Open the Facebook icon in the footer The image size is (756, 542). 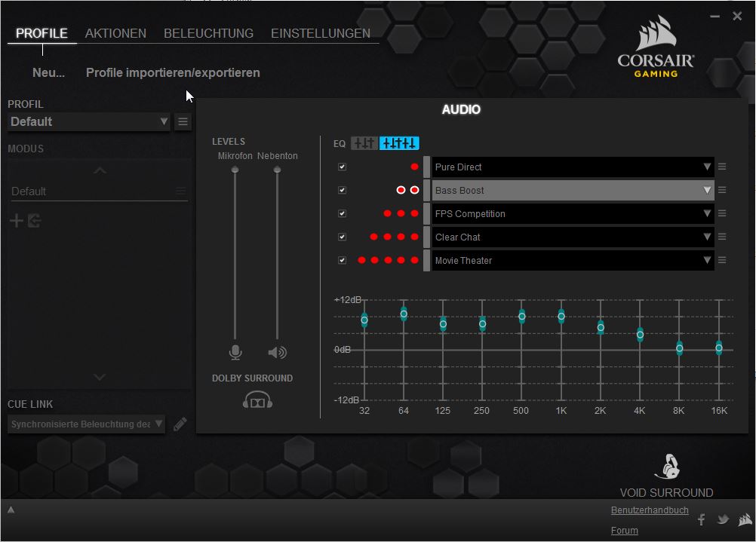701,519
